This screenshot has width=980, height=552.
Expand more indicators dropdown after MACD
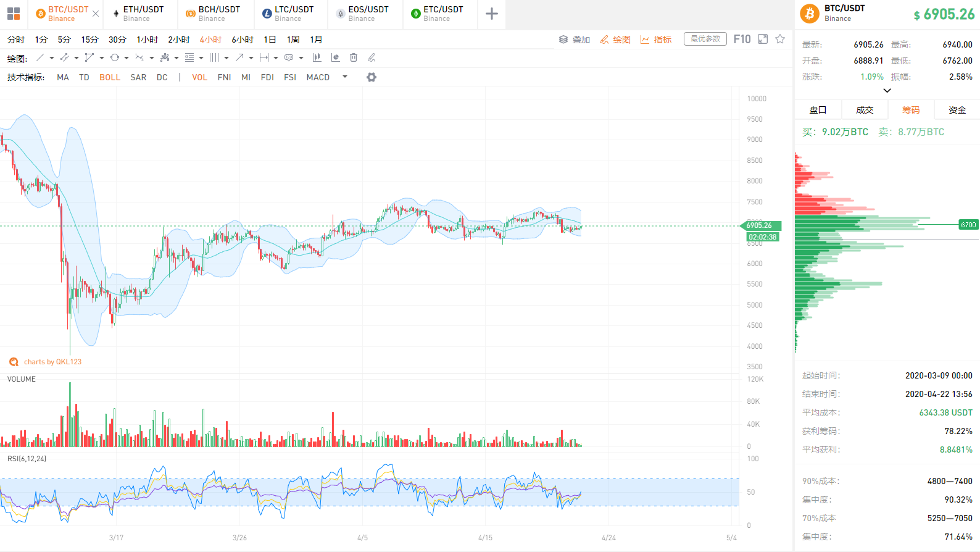click(345, 77)
